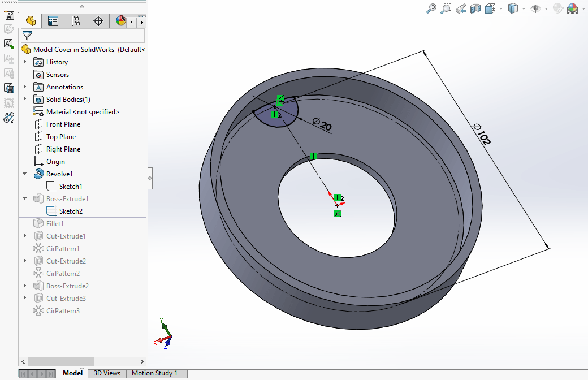Open the Display Style dropdown arrow
Screen dimensions: 588x380
pyautogui.click(x=524, y=9)
